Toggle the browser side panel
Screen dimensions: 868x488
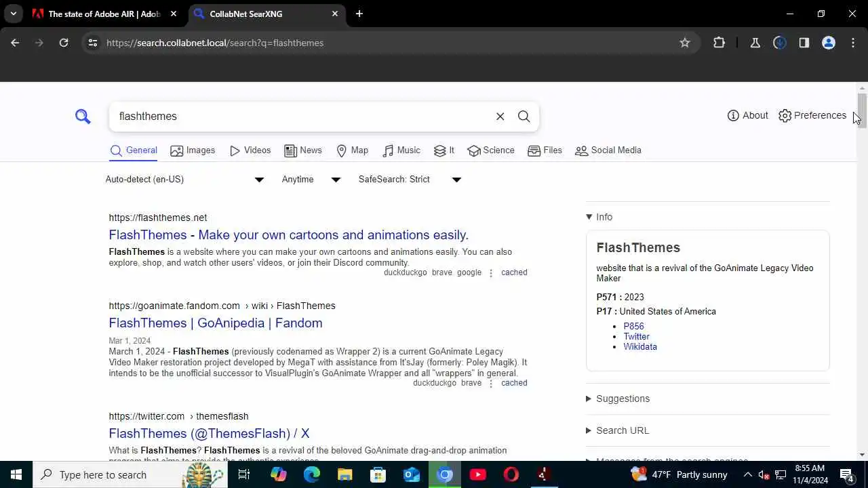click(804, 43)
